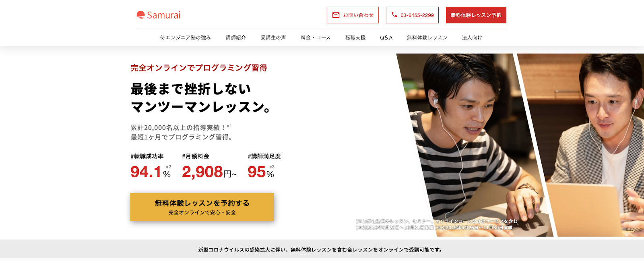644x266 pixels.
Task: Click the phone icon beside 03-6455-2299
Action: pyautogui.click(x=394, y=15)
